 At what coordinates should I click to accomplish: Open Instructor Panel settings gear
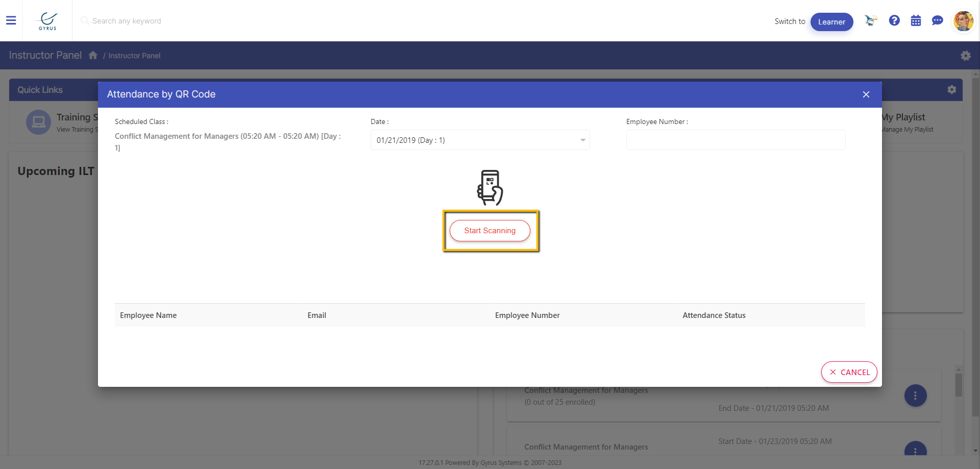(x=965, y=56)
